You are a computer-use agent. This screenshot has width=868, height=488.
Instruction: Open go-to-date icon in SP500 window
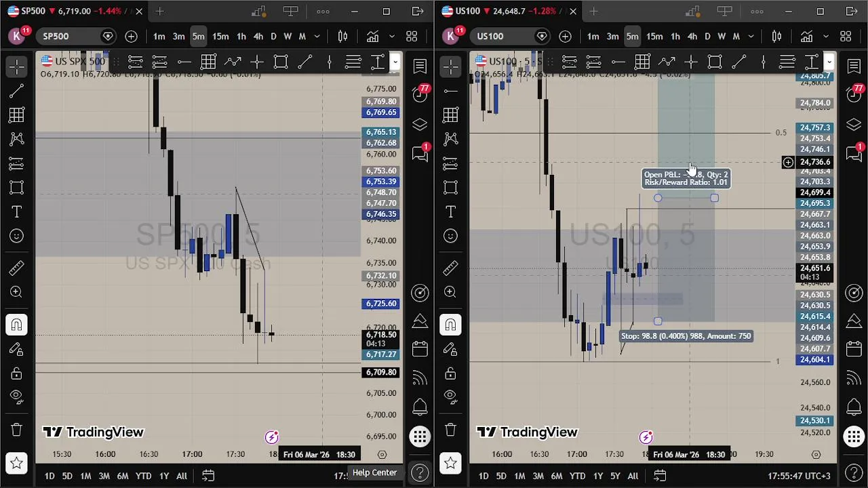tap(208, 476)
